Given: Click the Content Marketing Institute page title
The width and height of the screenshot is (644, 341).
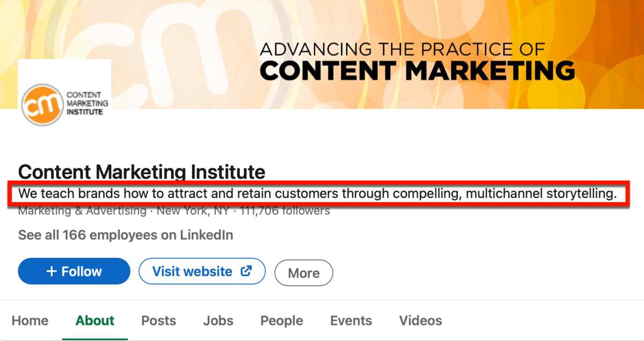Looking at the screenshot, I should click(142, 172).
